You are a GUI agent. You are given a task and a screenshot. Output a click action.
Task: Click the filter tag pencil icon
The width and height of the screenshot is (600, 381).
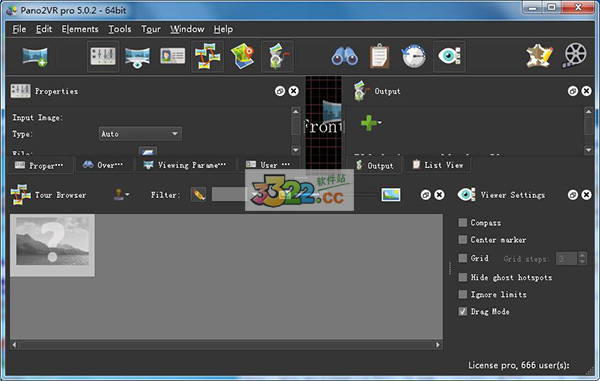[198, 195]
